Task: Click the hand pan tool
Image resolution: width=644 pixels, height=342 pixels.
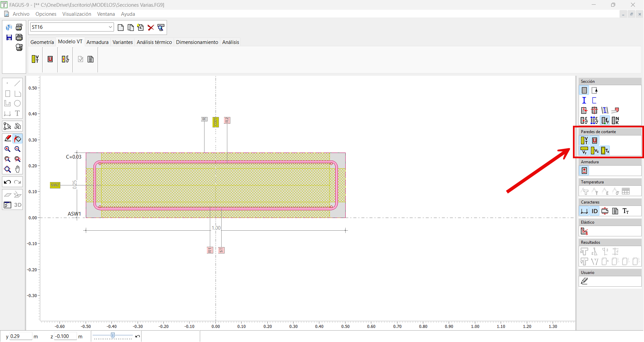Action: pyautogui.click(x=18, y=169)
